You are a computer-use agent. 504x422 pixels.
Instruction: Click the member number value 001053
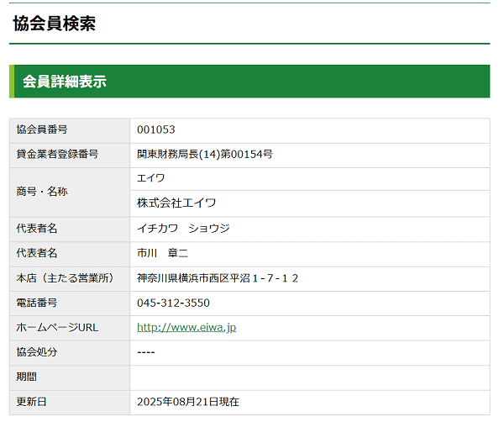(x=156, y=129)
